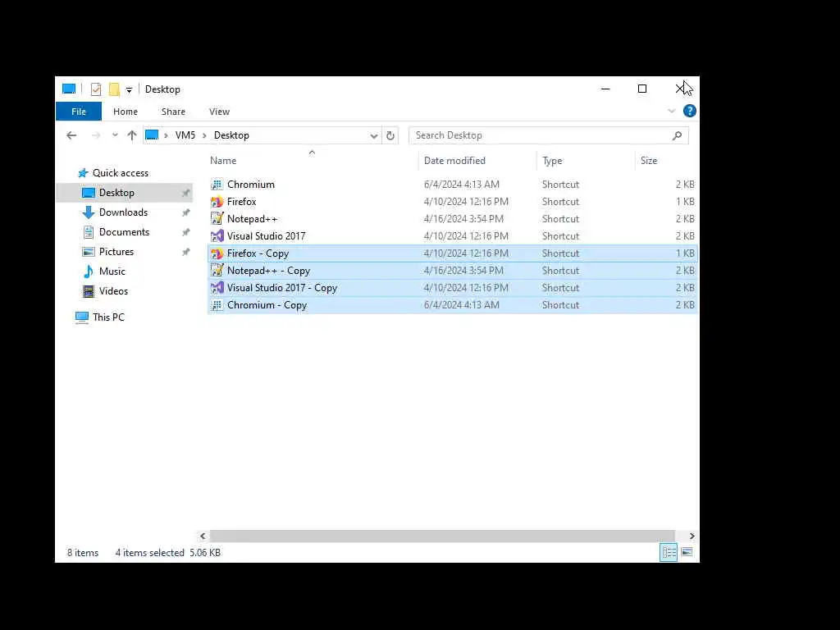Select the Notepad++ file name
The width and height of the screenshot is (840, 630).
coord(253,218)
